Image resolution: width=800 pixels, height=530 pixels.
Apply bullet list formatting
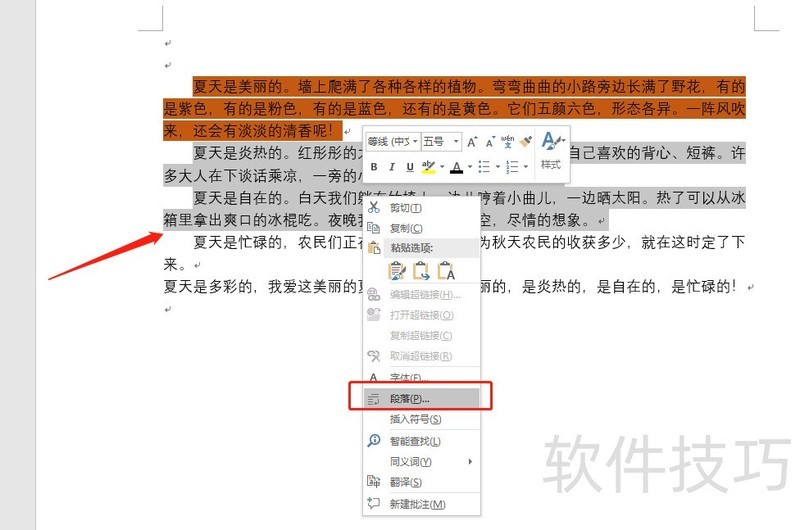click(484, 167)
